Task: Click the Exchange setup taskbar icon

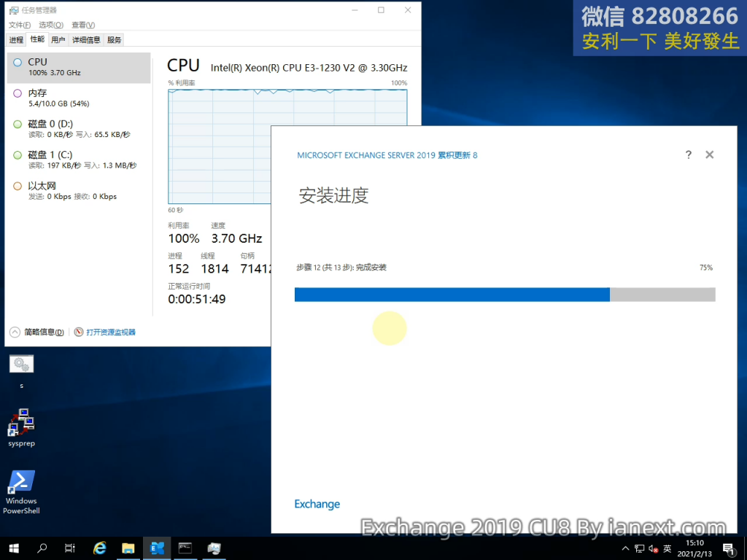Action: (157, 548)
